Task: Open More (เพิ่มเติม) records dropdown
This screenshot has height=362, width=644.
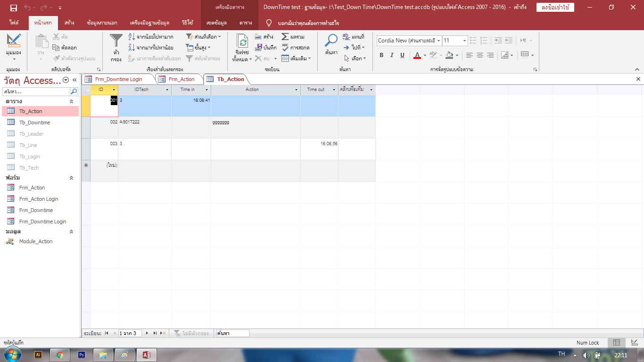Action: [x=296, y=58]
